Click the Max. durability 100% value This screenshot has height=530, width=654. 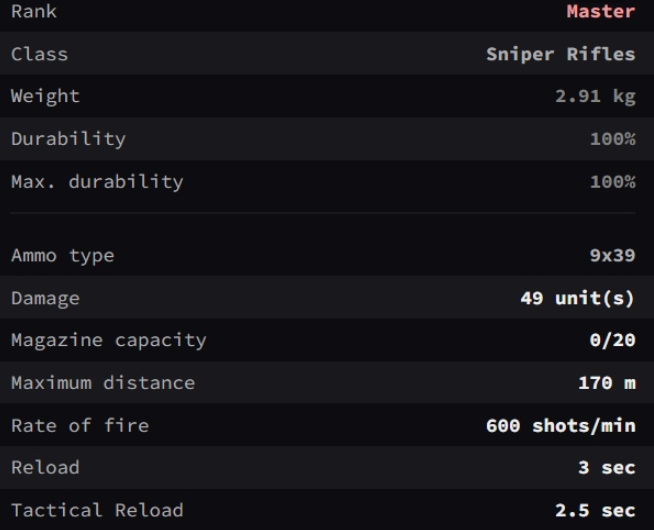(613, 182)
